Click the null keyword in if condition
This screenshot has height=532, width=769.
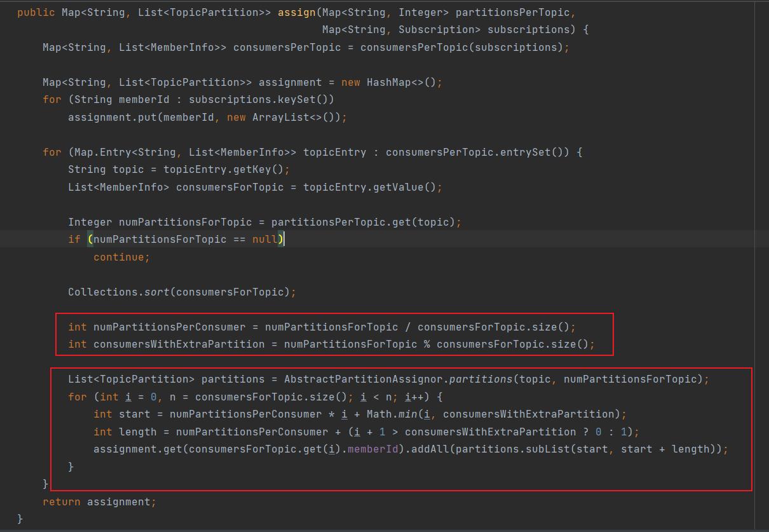click(264, 239)
